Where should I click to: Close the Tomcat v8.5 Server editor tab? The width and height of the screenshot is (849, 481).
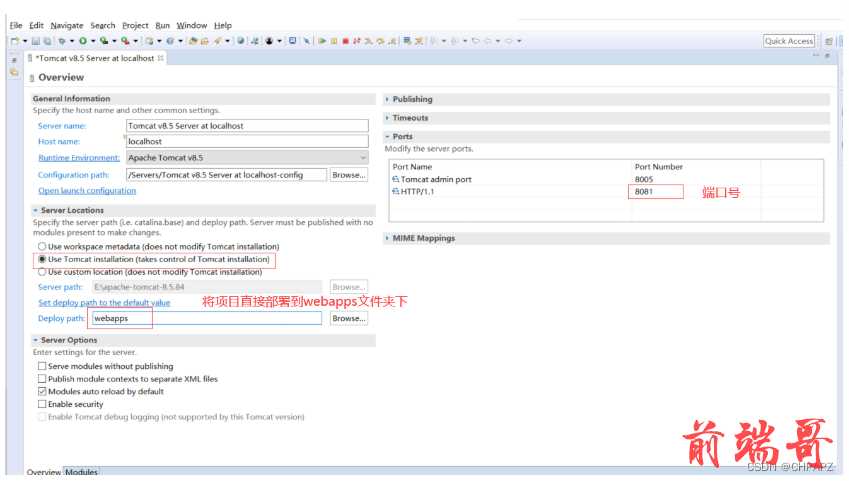160,58
